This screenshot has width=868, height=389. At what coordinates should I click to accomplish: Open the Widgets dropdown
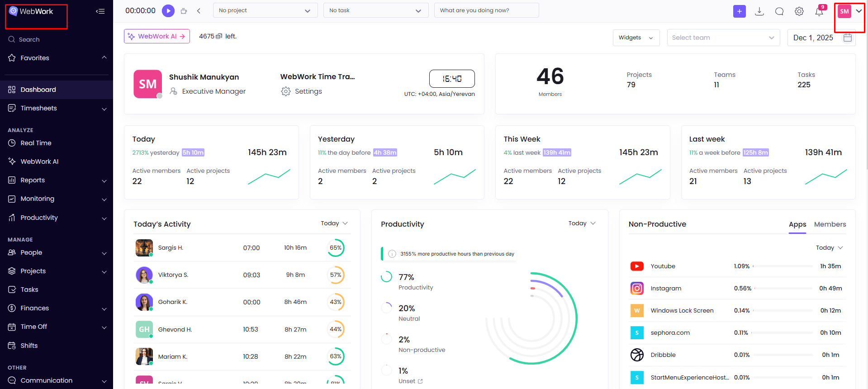tap(636, 38)
